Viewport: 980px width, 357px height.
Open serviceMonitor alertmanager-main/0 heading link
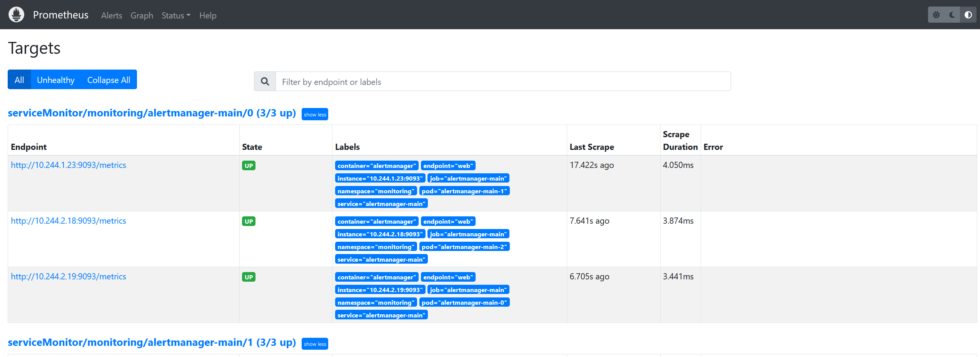click(152, 113)
